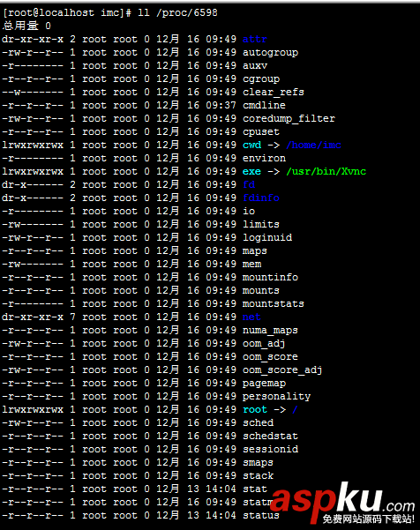
Task: Select the '14:04' time on the stat row
Action: 221,489
